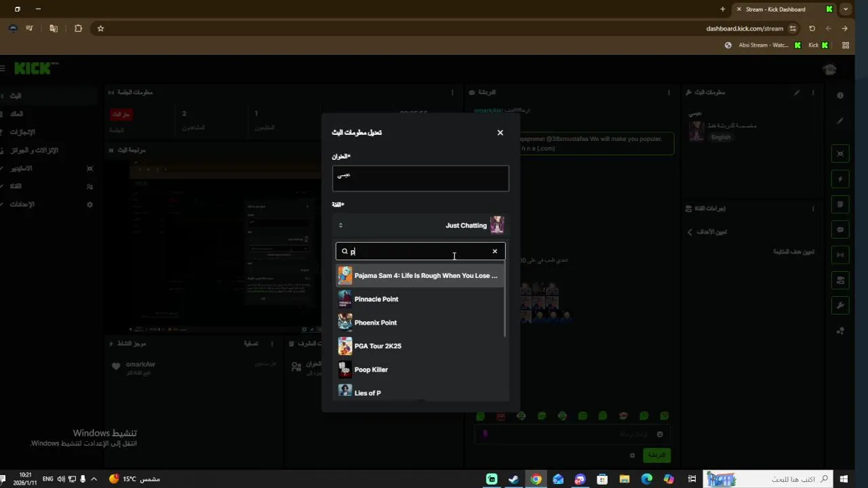Pick PGA Tour 2K25 category
The image size is (868, 488).
click(420, 346)
